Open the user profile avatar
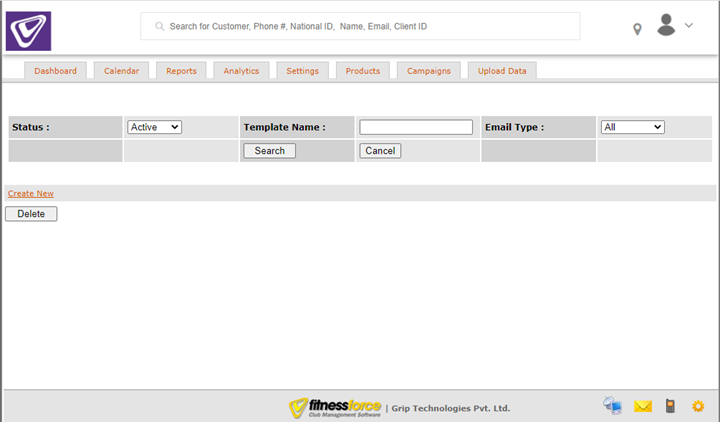The width and height of the screenshot is (720, 422). (666, 25)
